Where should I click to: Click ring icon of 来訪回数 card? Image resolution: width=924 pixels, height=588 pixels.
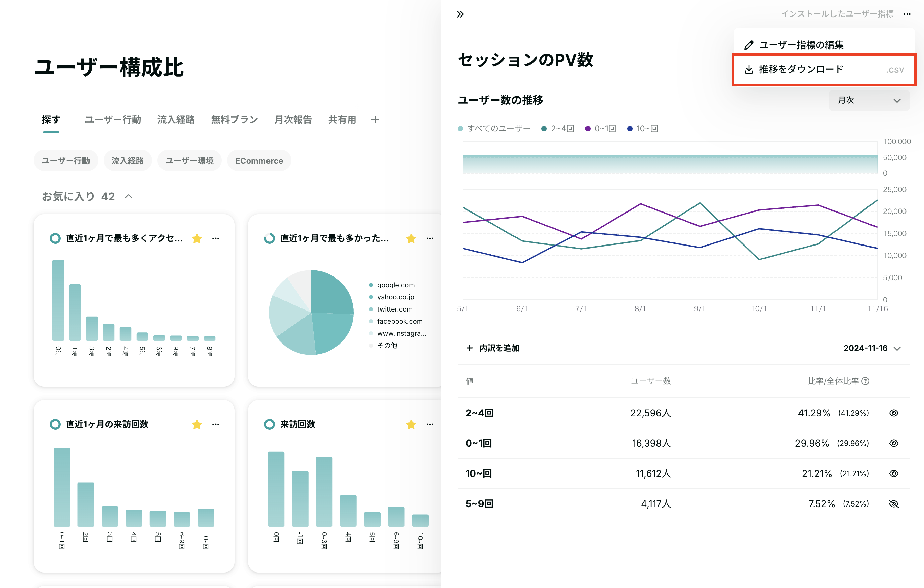pyautogui.click(x=270, y=424)
